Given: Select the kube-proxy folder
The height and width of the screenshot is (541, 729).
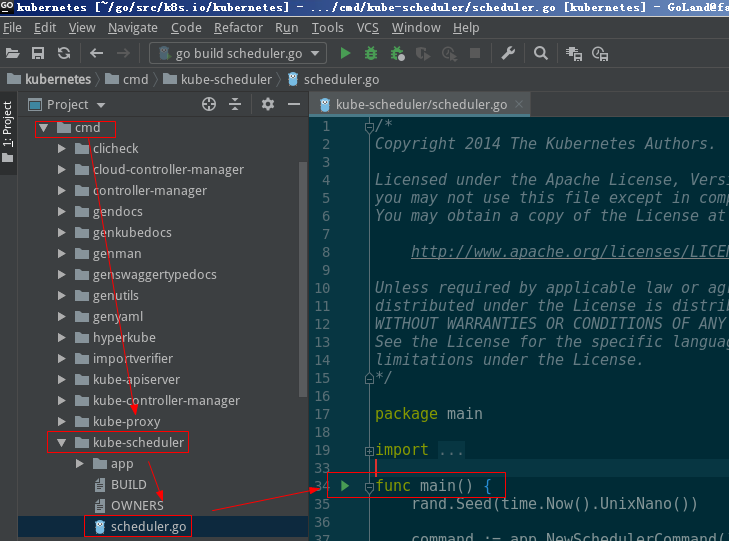Looking at the screenshot, I should click(126, 422).
